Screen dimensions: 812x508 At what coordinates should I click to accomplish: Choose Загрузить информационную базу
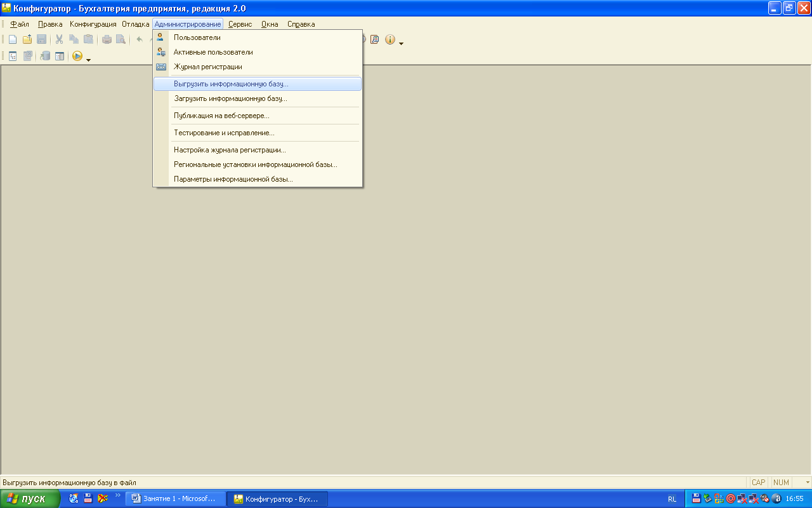(258, 98)
